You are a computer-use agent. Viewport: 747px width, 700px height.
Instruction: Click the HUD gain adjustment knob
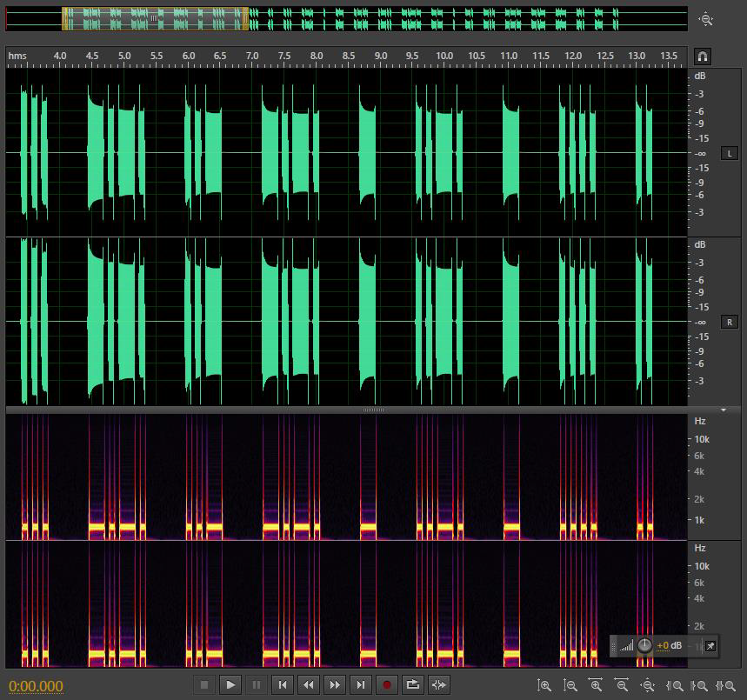click(644, 645)
